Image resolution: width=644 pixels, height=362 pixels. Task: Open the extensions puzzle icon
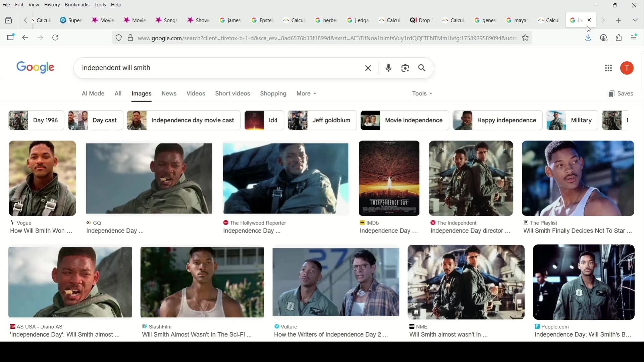tap(619, 38)
